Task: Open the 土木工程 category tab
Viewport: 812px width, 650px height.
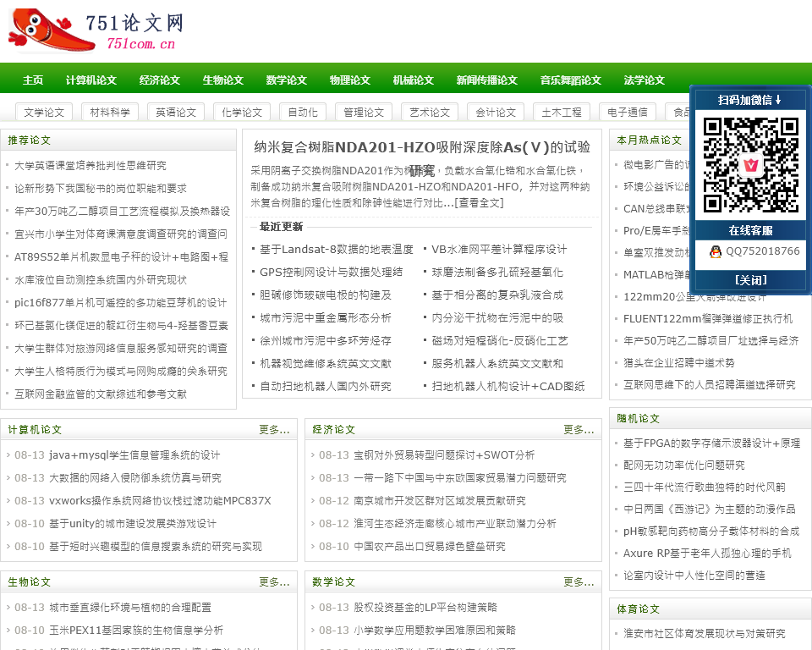Action: [562, 112]
